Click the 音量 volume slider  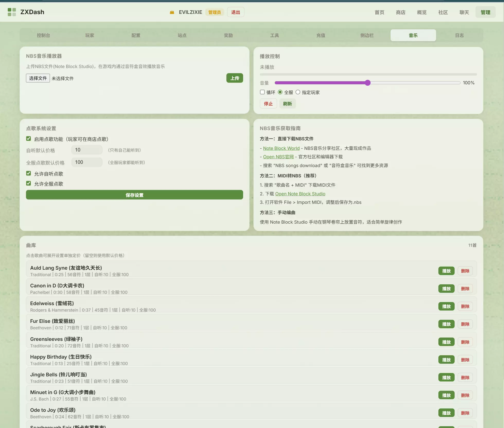(x=367, y=83)
